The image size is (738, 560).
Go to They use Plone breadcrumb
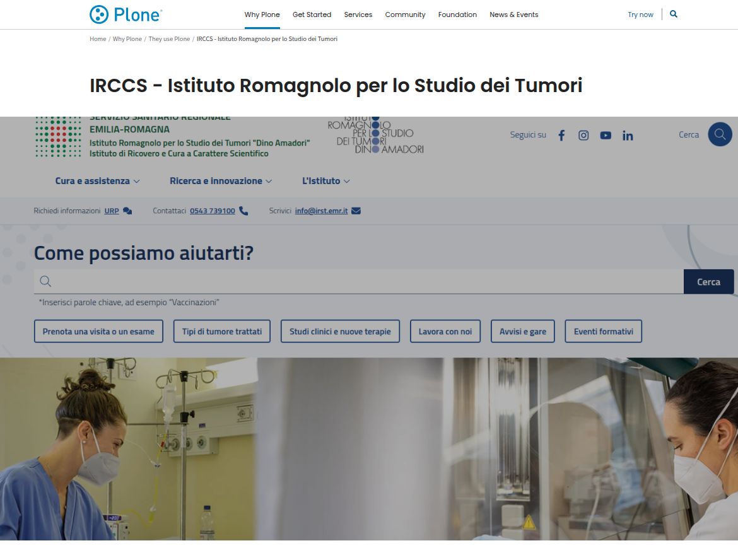(169, 39)
